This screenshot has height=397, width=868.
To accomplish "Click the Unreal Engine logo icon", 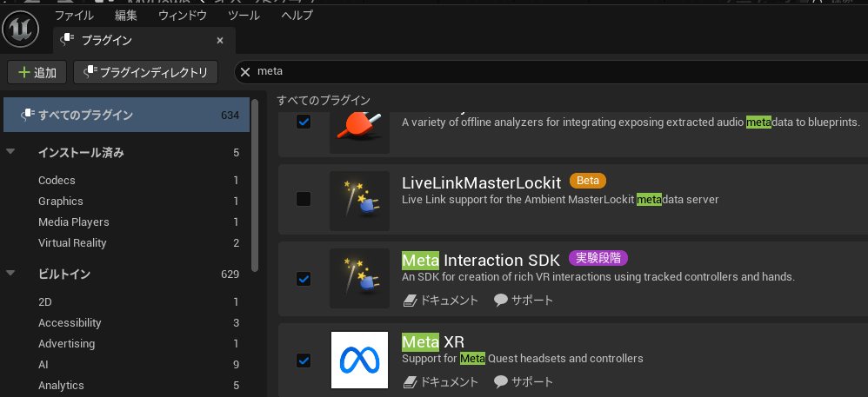I will [x=21, y=29].
